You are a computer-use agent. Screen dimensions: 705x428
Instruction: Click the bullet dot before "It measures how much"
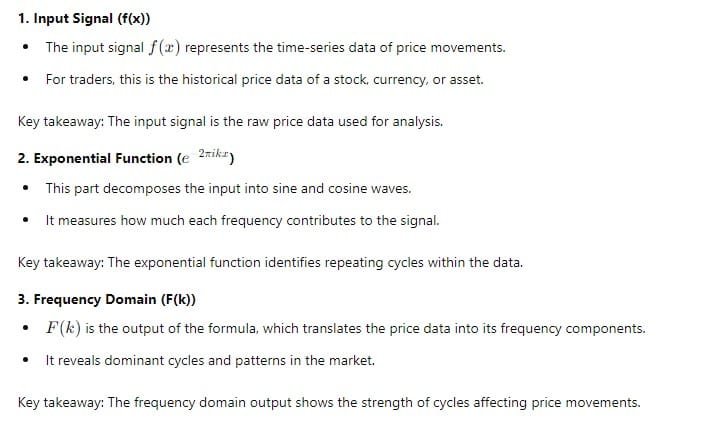[24, 218]
